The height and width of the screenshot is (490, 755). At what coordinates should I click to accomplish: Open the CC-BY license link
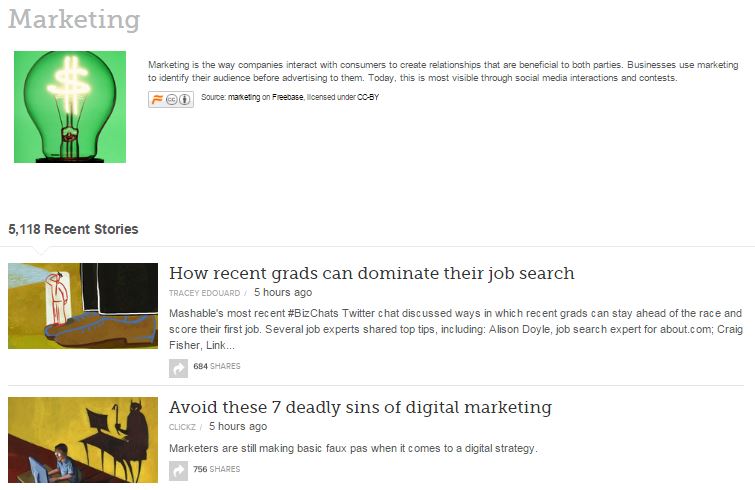(x=368, y=97)
